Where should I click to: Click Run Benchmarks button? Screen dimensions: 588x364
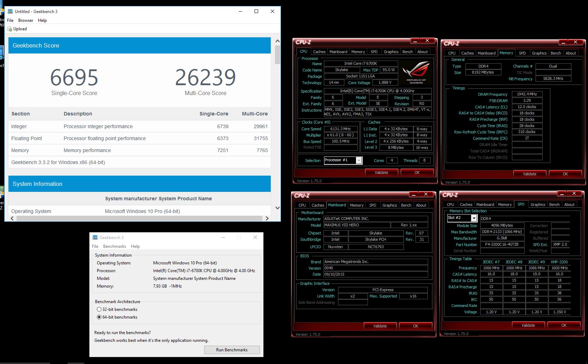[232, 350]
